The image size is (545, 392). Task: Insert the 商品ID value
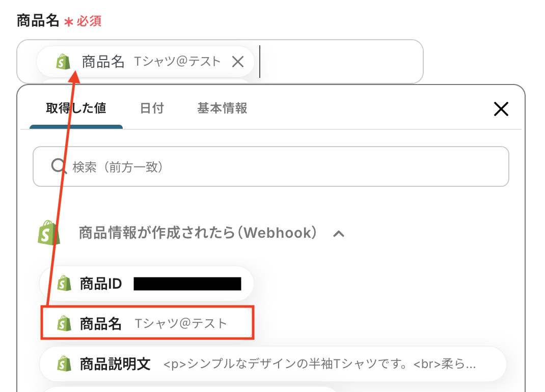(148, 284)
